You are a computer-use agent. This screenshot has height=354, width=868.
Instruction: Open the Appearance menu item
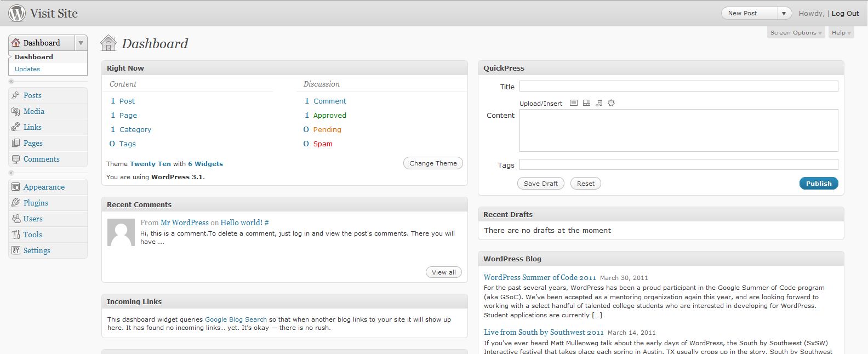click(44, 187)
